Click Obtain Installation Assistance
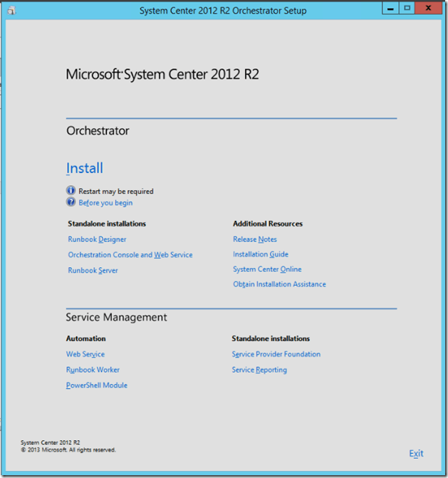Viewport: 448px width, 478px height. pos(279,284)
